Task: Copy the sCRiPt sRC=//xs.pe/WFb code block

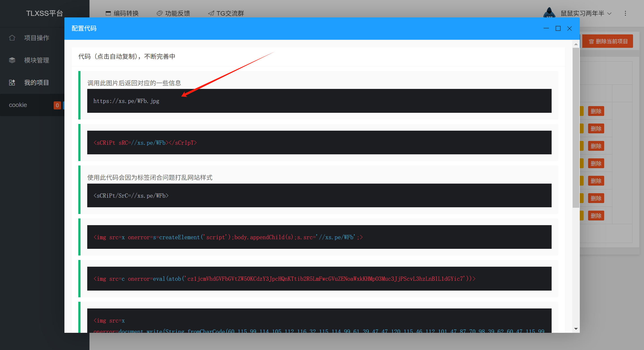Action: coord(319,143)
